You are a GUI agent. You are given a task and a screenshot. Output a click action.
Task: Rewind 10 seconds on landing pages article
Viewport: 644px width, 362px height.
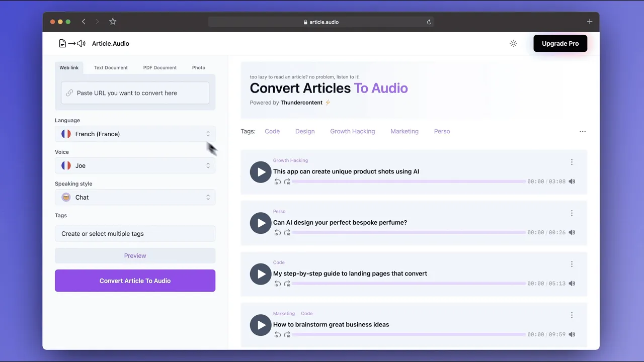click(277, 284)
